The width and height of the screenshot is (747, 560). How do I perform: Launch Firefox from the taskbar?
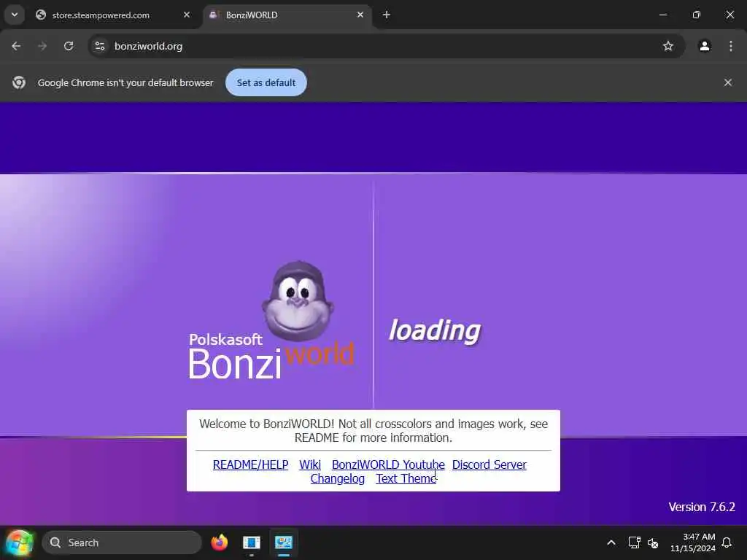(x=220, y=542)
